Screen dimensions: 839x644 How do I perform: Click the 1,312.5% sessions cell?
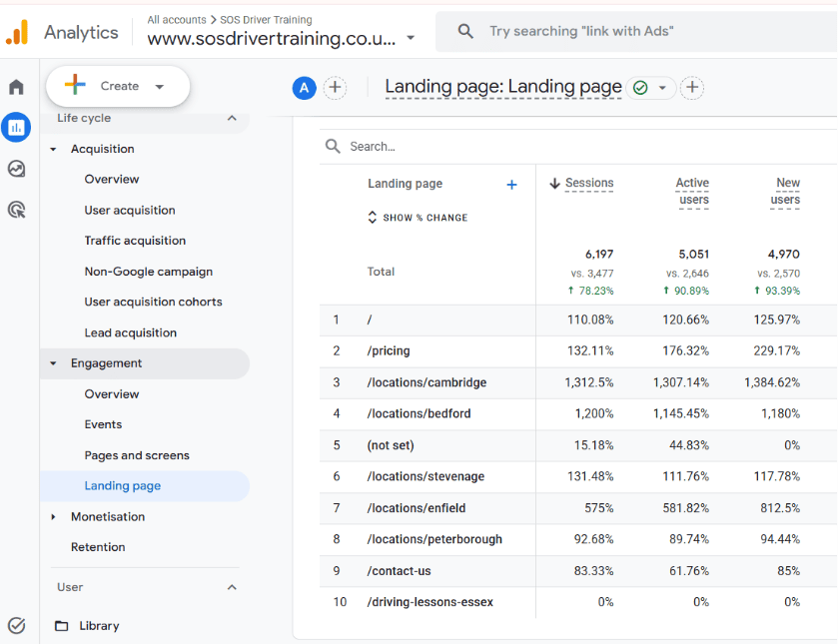coord(589,382)
